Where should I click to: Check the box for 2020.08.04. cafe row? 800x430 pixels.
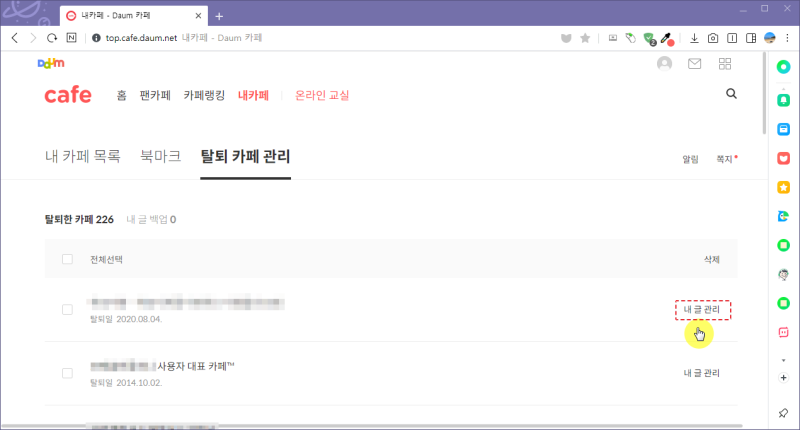click(x=67, y=310)
